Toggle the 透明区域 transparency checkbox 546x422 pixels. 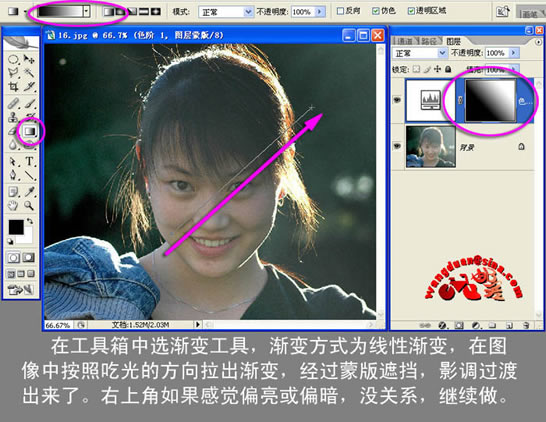[411, 11]
